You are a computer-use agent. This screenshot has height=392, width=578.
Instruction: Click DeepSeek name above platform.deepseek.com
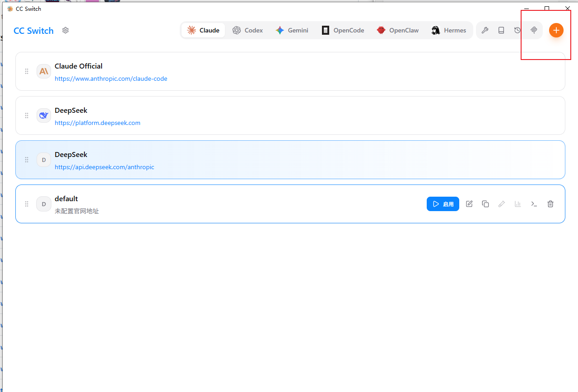(71, 110)
